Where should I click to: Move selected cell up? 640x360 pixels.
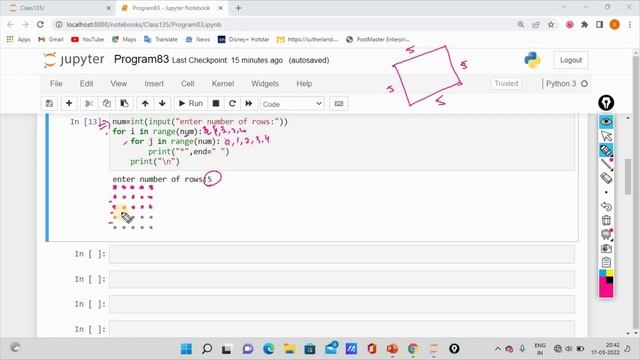[x=145, y=104]
